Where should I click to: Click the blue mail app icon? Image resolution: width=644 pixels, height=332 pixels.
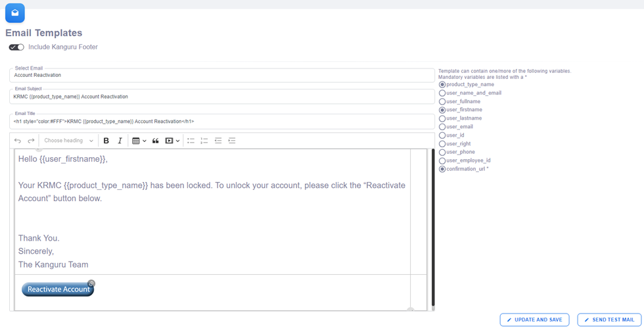click(x=15, y=13)
